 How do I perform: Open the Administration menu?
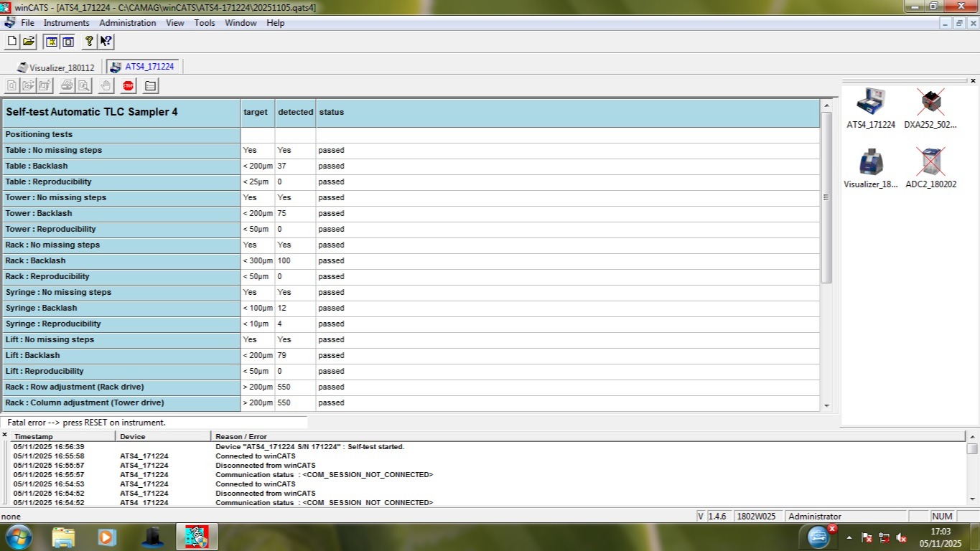[127, 22]
